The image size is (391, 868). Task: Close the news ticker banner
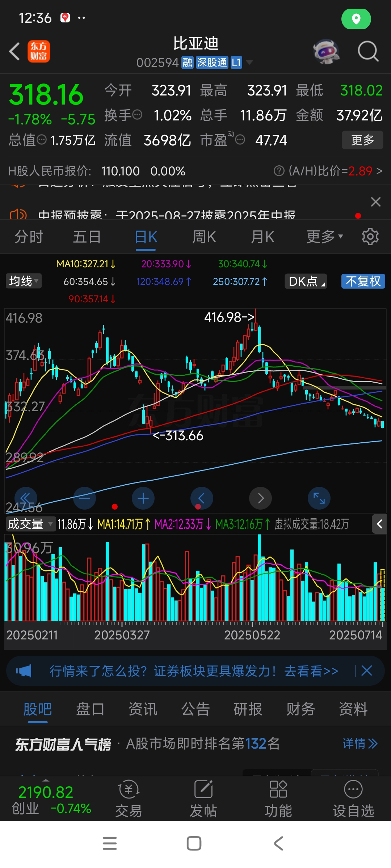point(376,202)
